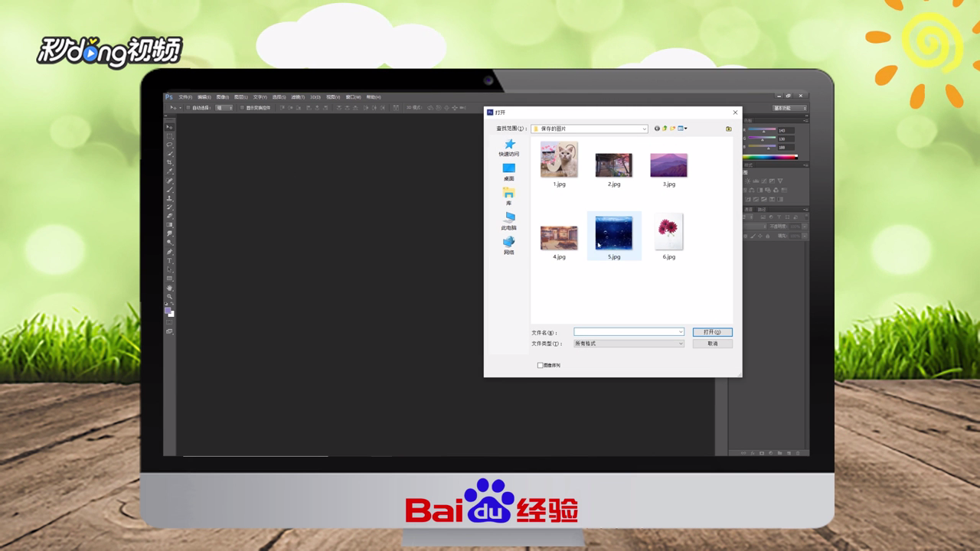Open the color panel flyout menu

coord(806,120)
